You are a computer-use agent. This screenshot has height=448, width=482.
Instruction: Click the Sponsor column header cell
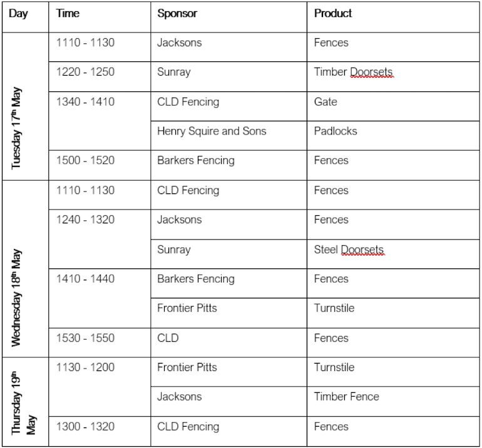pos(228,17)
